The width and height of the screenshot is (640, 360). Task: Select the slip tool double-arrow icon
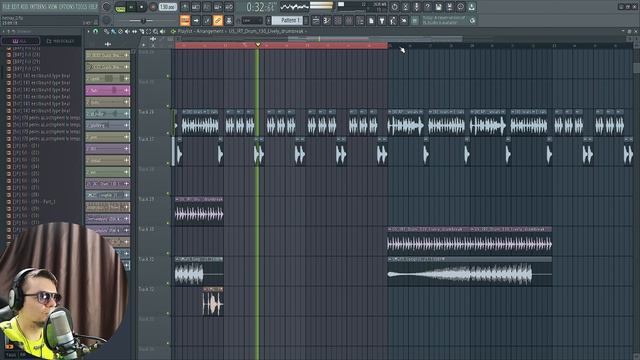click(134, 31)
